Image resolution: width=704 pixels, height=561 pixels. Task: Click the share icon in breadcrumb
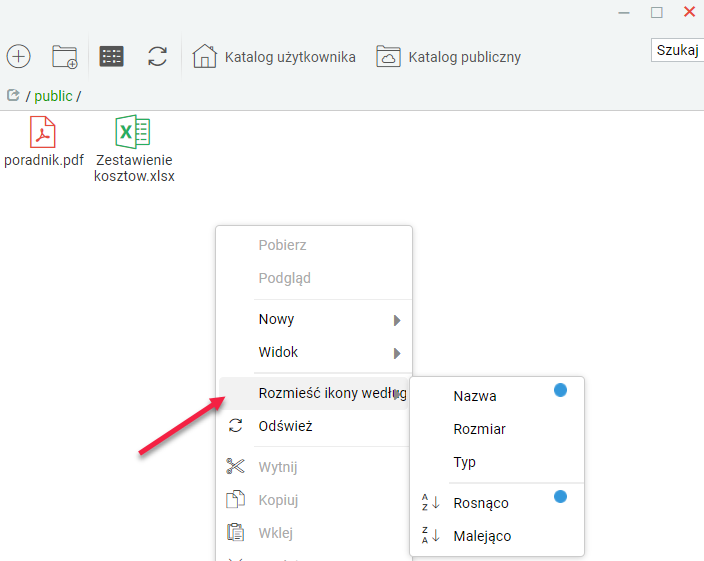[x=13, y=95]
